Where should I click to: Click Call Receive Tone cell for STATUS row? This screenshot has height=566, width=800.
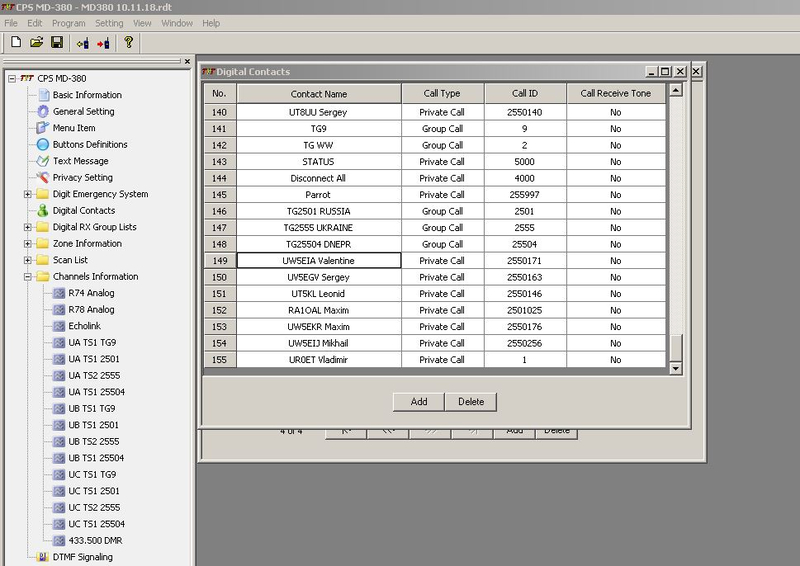(616, 162)
